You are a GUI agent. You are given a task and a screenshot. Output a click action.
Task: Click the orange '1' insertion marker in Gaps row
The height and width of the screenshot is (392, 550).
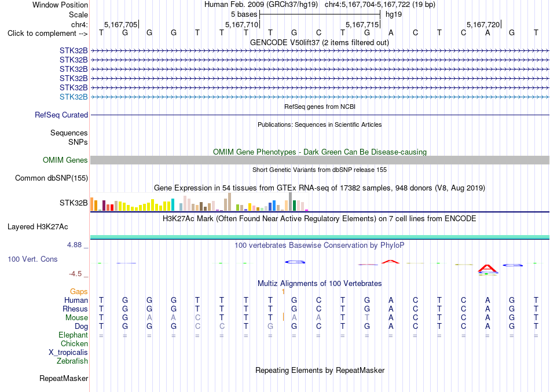click(x=283, y=292)
